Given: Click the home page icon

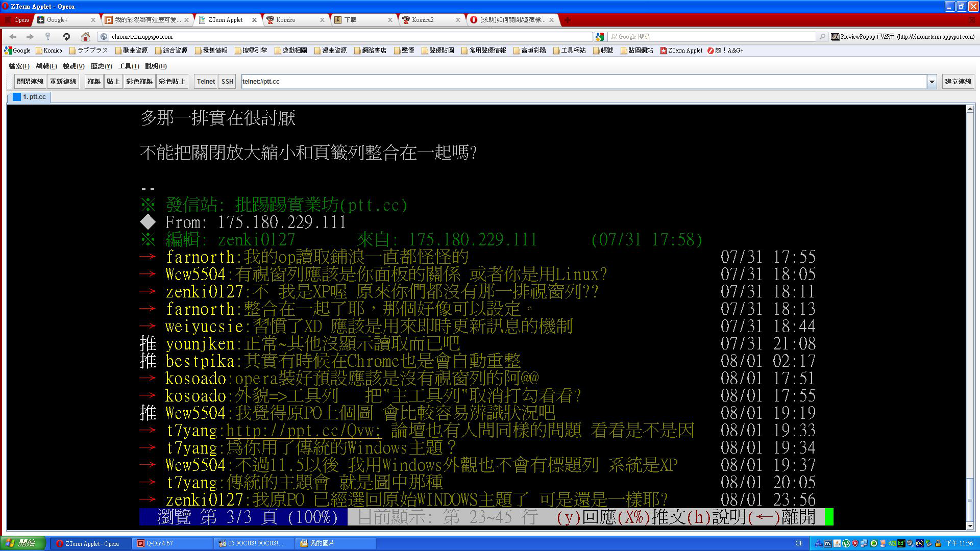Looking at the screenshot, I should pos(85,37).
